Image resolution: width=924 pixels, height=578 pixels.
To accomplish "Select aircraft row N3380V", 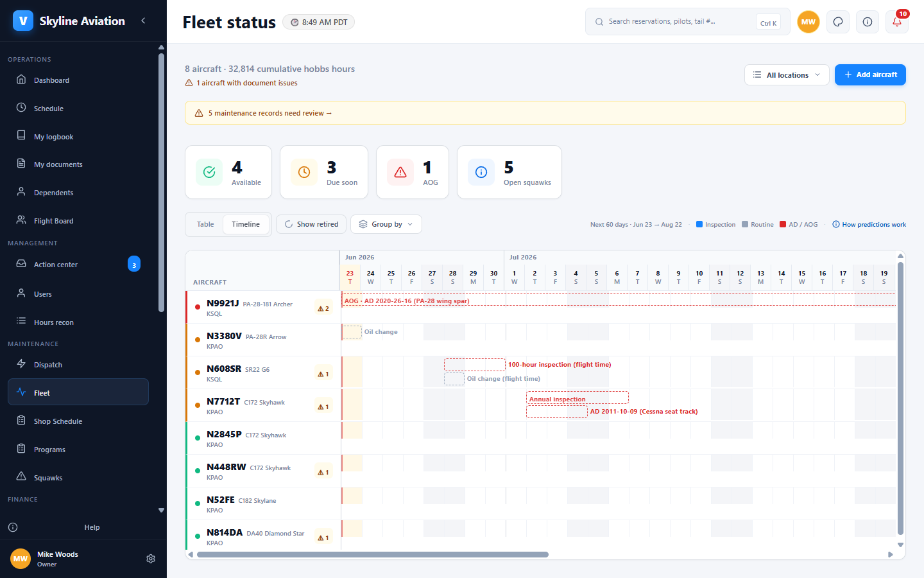I will tap(263, 340).
